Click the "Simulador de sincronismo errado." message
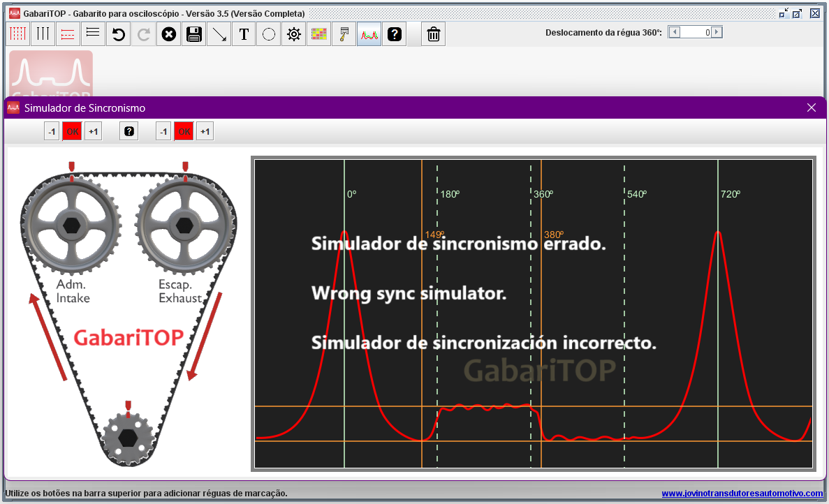 point(458,244)
